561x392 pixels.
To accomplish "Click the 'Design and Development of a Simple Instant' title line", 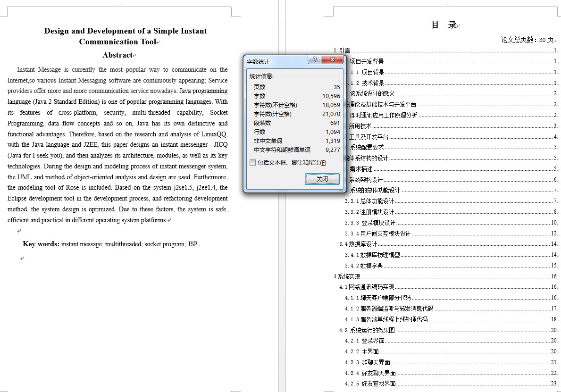I will click(x=126, y=31).
